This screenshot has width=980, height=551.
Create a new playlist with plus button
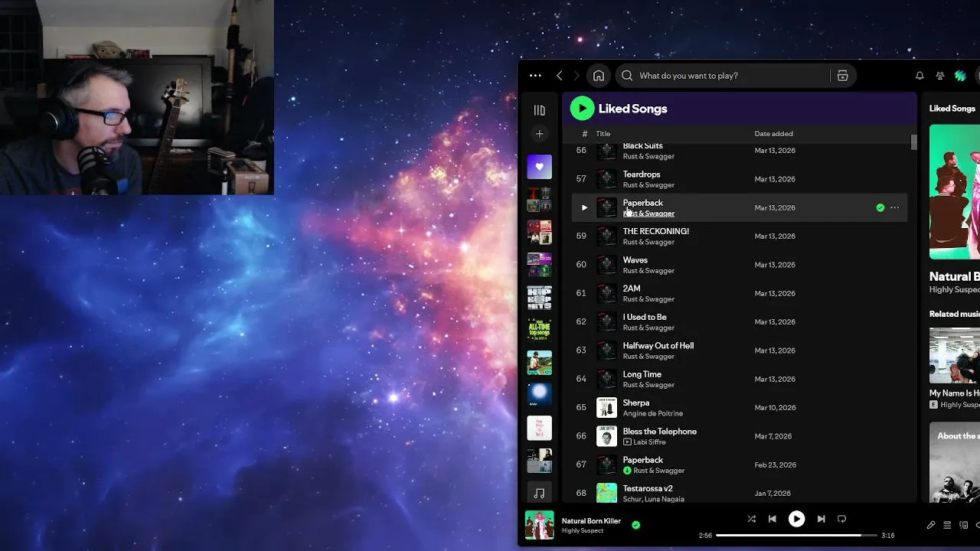tap(539, 134)
